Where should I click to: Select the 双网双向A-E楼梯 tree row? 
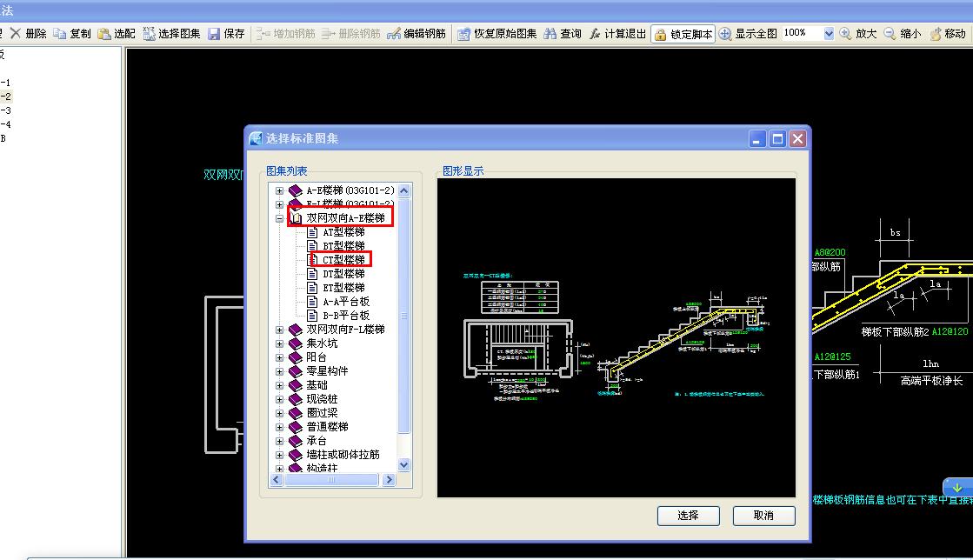345,218
